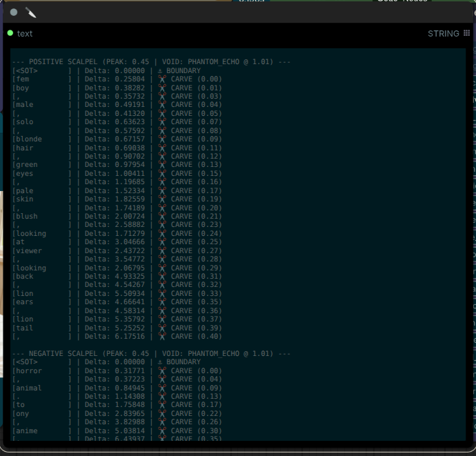Click the [eyes token row
The image size is (476, 456).
point(117,174)
